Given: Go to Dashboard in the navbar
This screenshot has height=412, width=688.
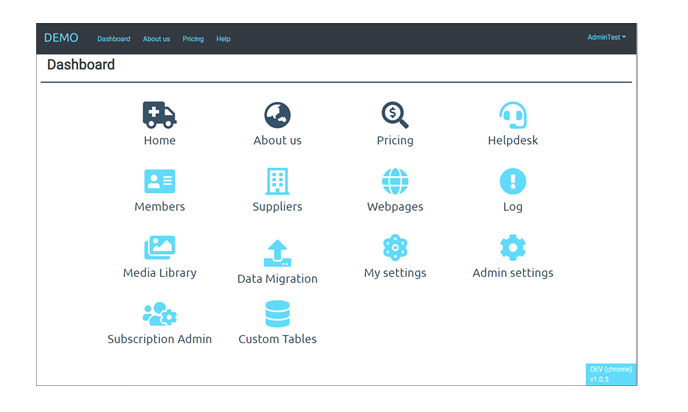Looking at the screenshot, I should [114, 39].
